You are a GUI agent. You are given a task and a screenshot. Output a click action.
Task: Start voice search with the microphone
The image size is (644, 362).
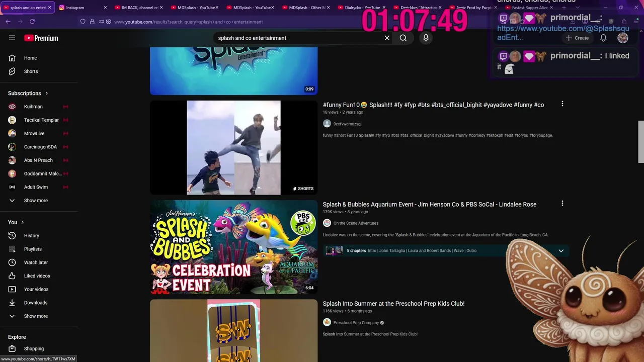click(426, 38)
